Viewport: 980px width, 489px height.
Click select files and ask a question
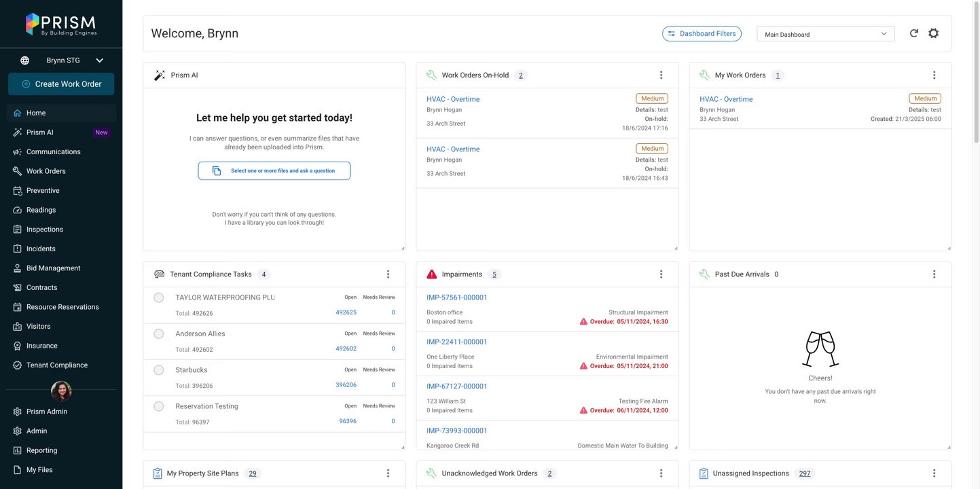tap(274, 171)
